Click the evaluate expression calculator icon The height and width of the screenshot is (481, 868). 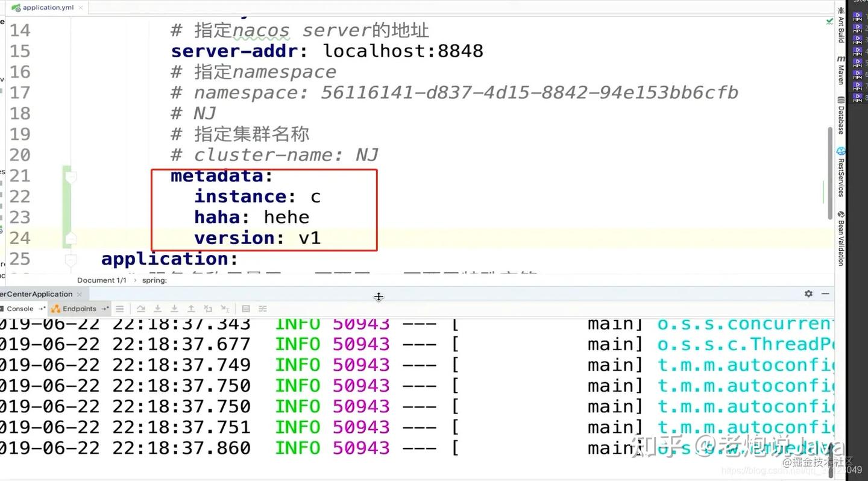[246, 309]
